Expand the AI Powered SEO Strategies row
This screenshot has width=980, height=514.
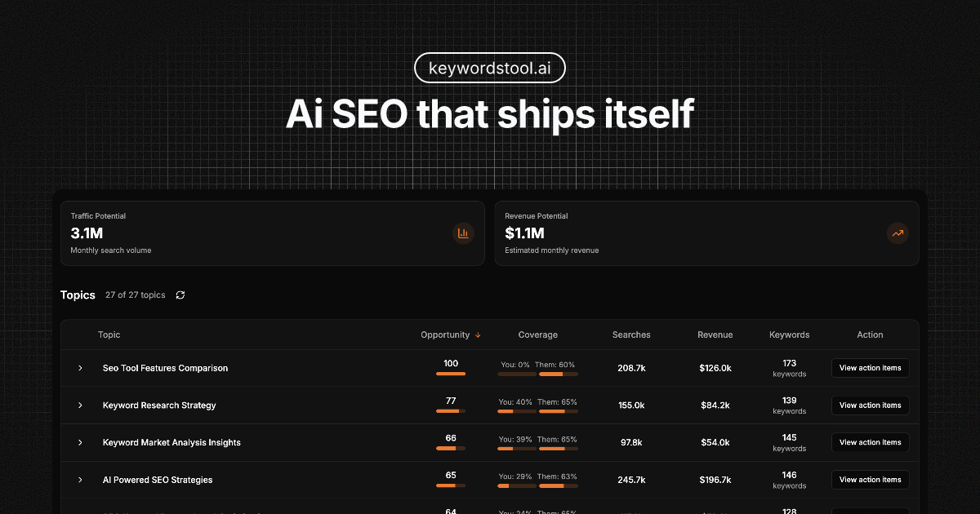coord(79,480)
